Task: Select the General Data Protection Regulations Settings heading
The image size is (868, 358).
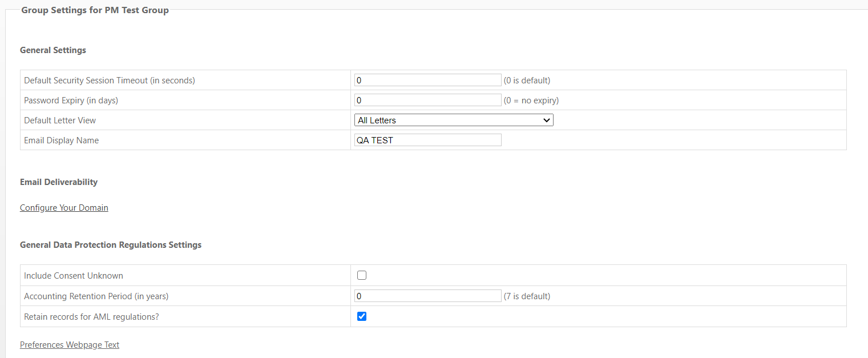Action: pos(111,245)
